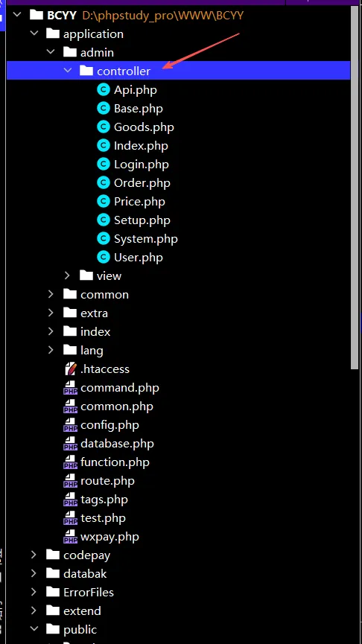Expand the databak folder
Screen dimensions: 362x644
[34, 573]
